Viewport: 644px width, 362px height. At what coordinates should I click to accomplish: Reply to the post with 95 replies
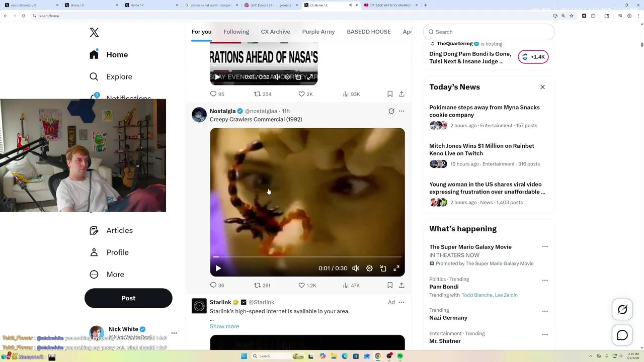pyautogui.click(x=217, y=94)
